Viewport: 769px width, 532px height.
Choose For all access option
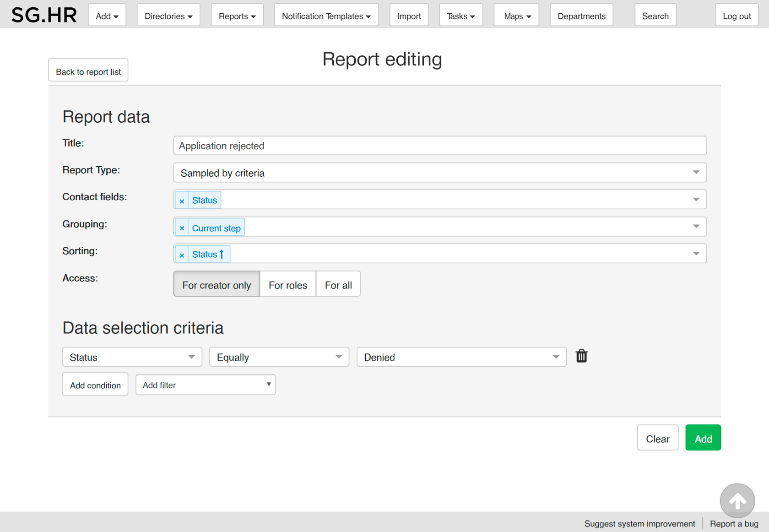(338, 285)
